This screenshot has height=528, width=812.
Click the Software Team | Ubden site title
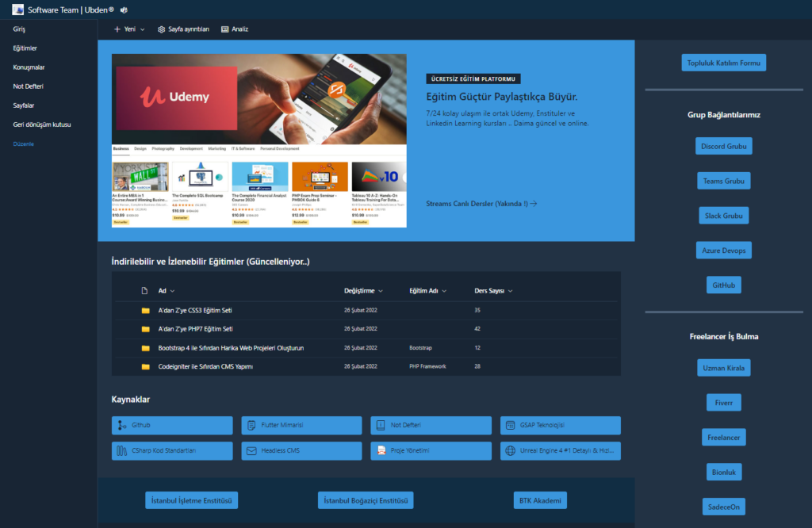(x=71, y=10)
